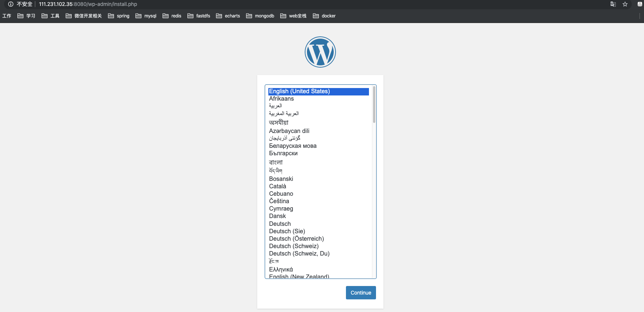Select plain Deutsch language option
The width and height of the screenshot is (644, 312).
coord(318,224)
